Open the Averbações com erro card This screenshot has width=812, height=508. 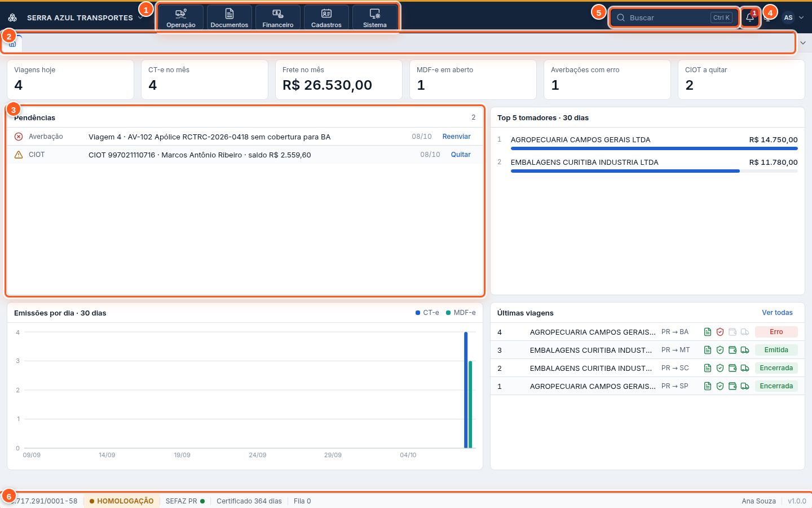[607, 80]
